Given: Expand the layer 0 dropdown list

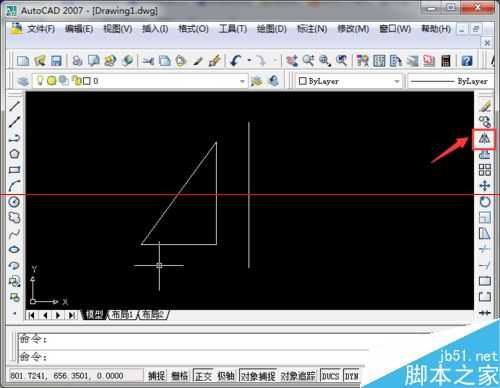Looking at the screenshot, I should 242,81.
